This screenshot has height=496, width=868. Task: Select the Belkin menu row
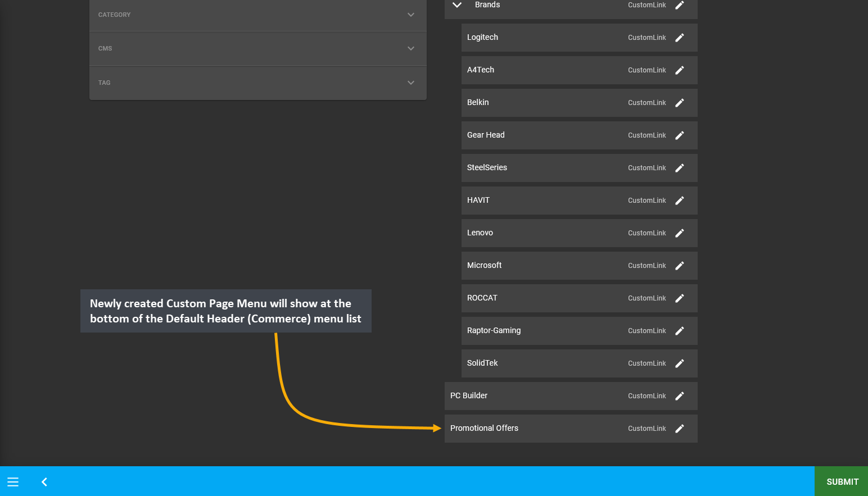coord(579,103)
